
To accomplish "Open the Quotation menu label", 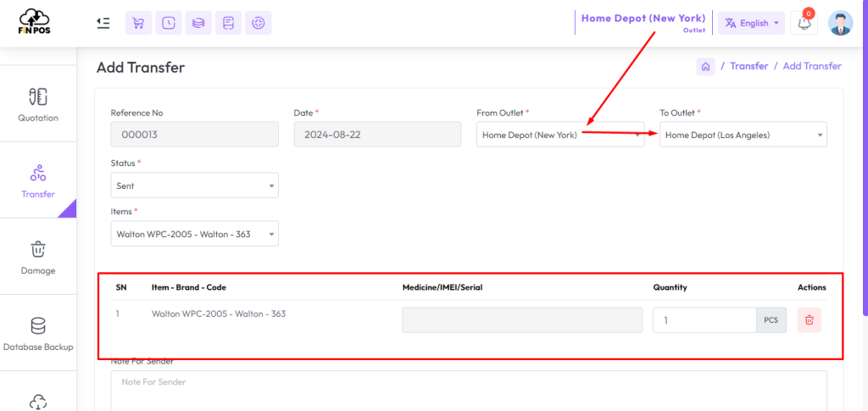I will point(37,118).
